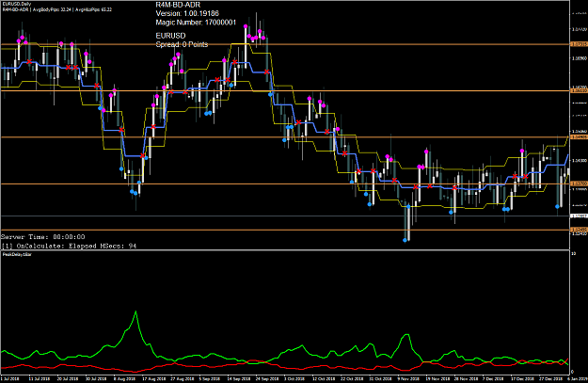This screenshot has width=588, height=383.
Task: Select the 14 Sep 2018 date label
Action: [239, 379]
